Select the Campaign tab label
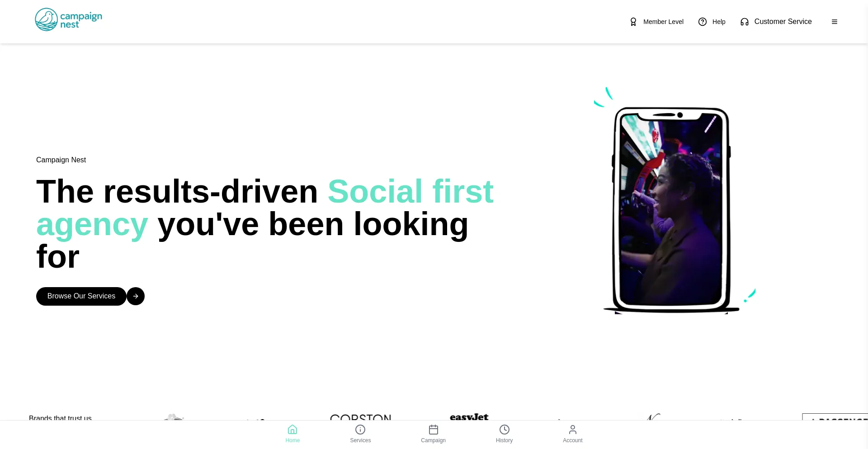The height and width of the screenshot is (449, 868). point(433,440)
